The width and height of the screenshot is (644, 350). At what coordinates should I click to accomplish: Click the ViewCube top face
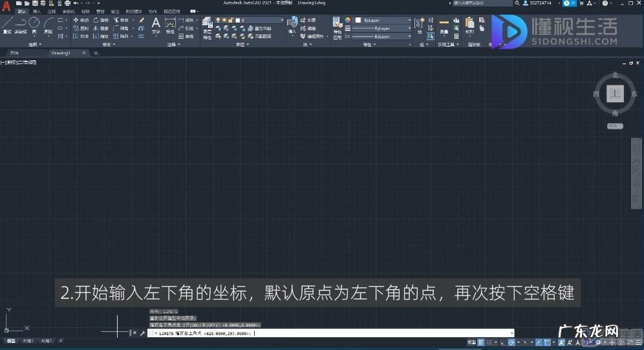point(615,93)
